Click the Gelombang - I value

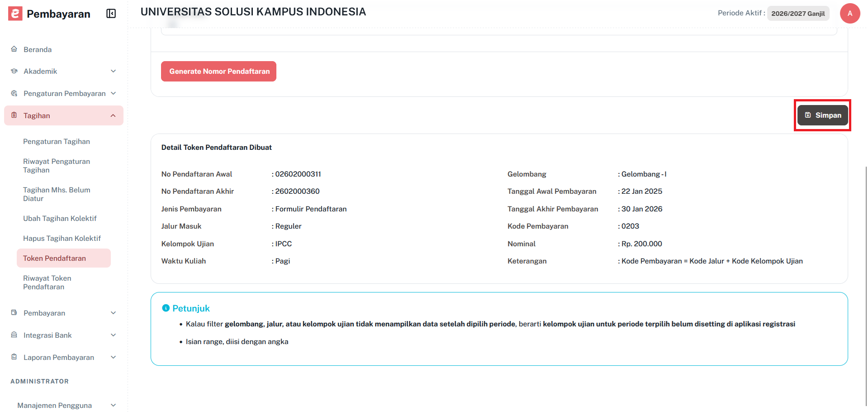644,174
